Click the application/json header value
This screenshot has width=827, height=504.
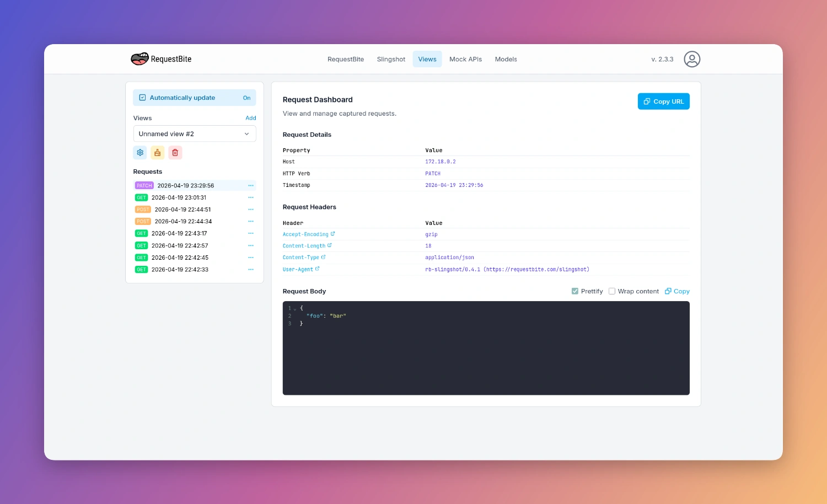(449, 258)
